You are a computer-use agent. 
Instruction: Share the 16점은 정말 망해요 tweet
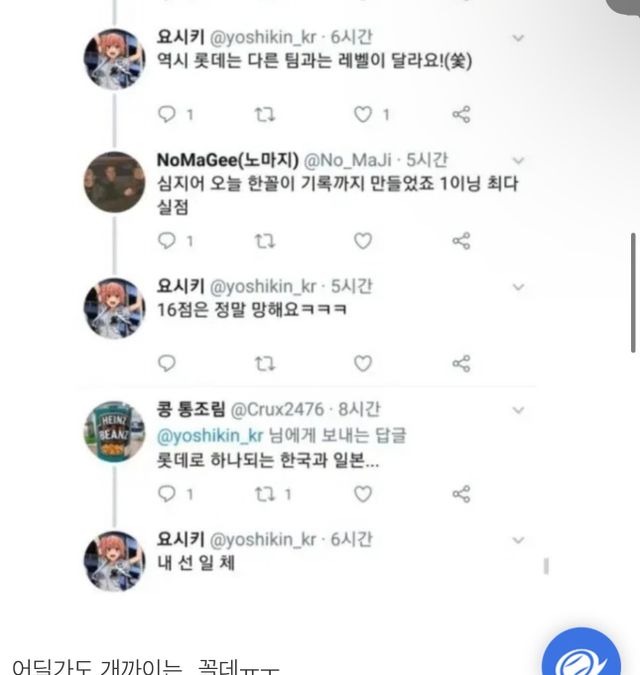[x=461, y=363]
